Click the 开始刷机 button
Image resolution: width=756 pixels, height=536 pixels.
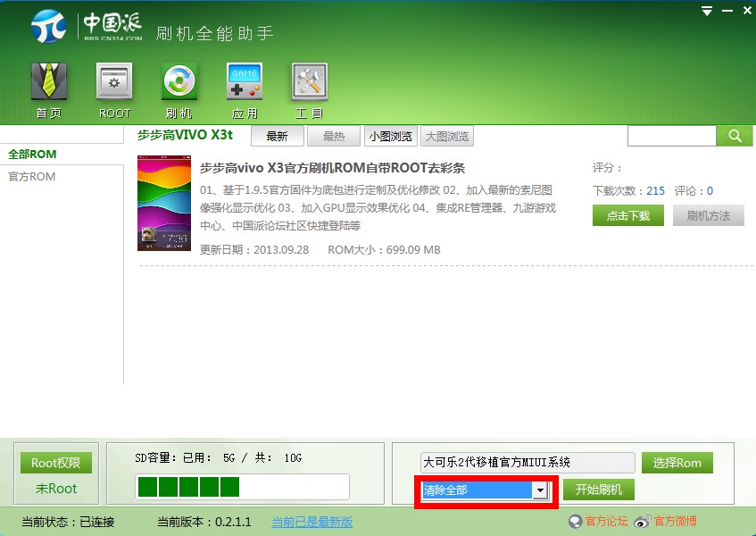[598, 490]
